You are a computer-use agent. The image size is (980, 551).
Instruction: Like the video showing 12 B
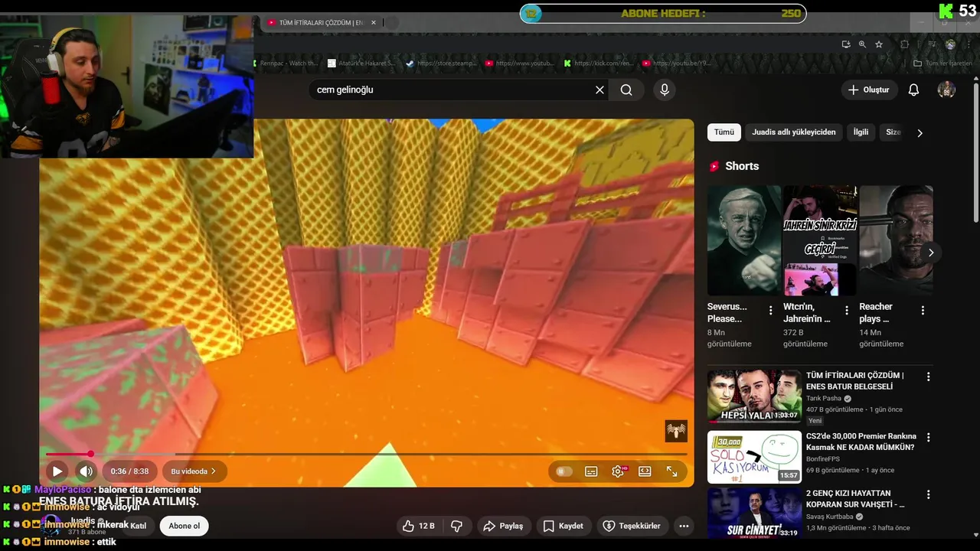[x=419, y=526]
